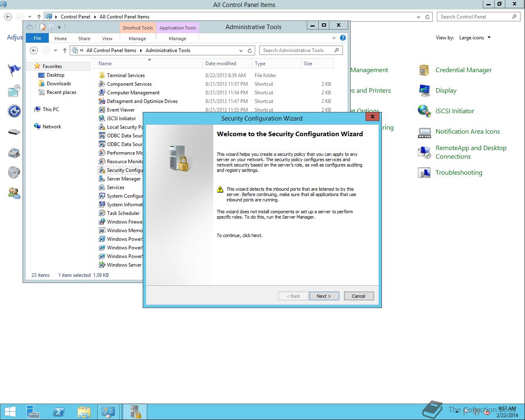Open Troubleshooting in Control Panel
The height and width of the screenshot is (420, 525).
coord(459,173)
